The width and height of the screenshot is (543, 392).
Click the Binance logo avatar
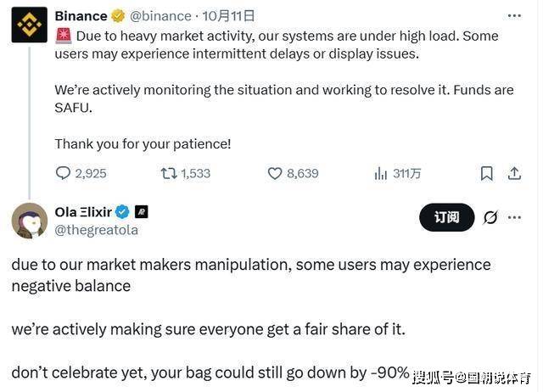(29, 24)
